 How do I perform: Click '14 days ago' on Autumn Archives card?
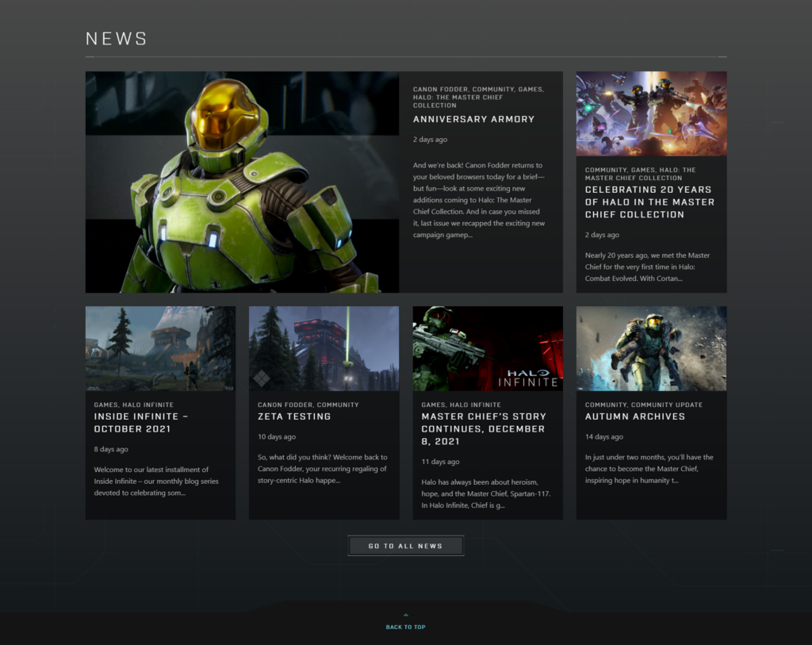[x=603, y=436]
